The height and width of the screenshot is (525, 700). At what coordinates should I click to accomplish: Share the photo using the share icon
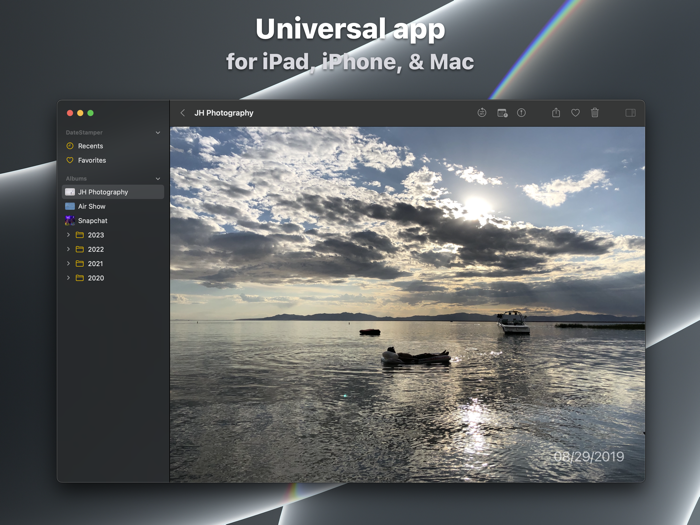pyautogui.click(x=556, y=112)
